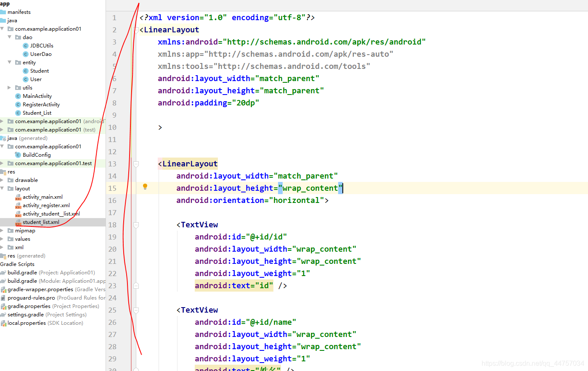This screenshot has height=371, width=588.
Task: Open activity_register.xml layout file
Action: (46, 205)
